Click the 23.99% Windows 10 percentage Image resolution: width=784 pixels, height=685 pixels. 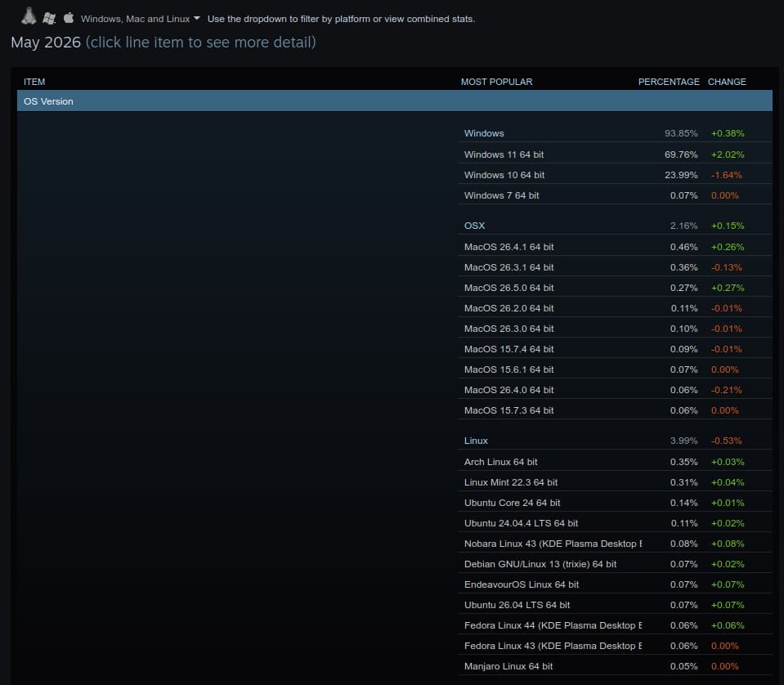681,175
